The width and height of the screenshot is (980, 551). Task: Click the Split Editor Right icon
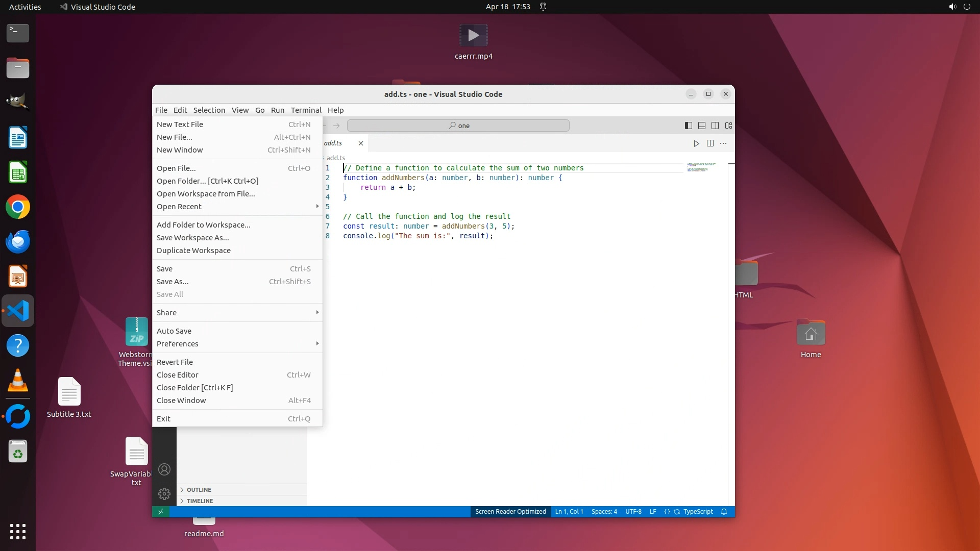click(x=710, y=143)
